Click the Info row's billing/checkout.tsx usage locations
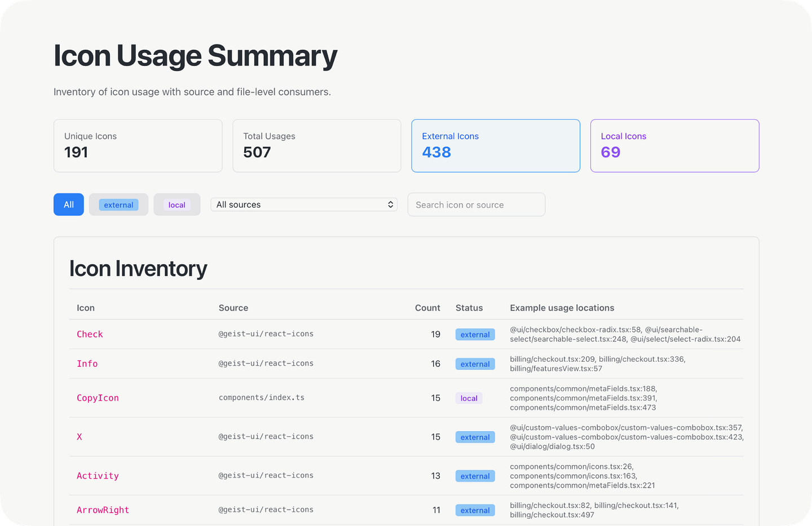The height and width of the screenshot is (526, 812). 598,363
